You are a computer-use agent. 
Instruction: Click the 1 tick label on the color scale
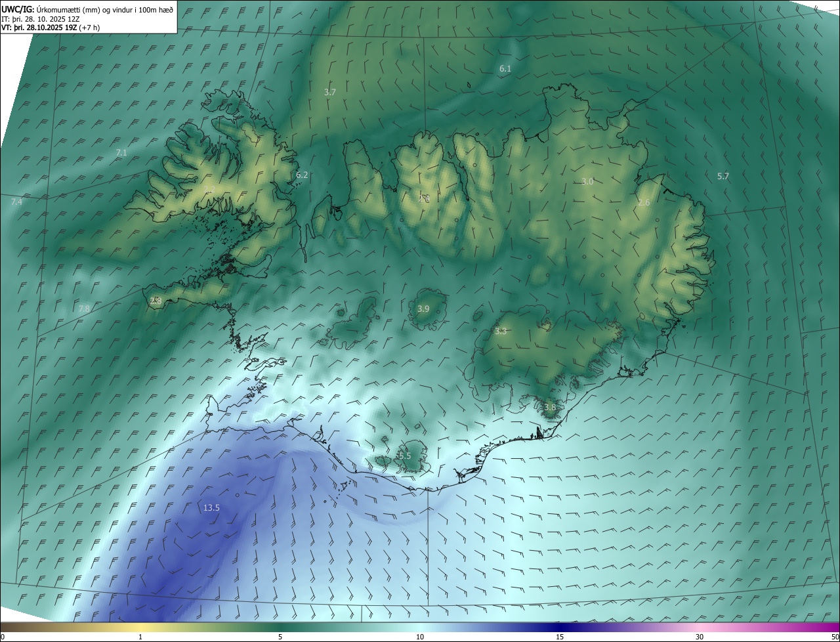pyautogui.click(x=140, y=637)
